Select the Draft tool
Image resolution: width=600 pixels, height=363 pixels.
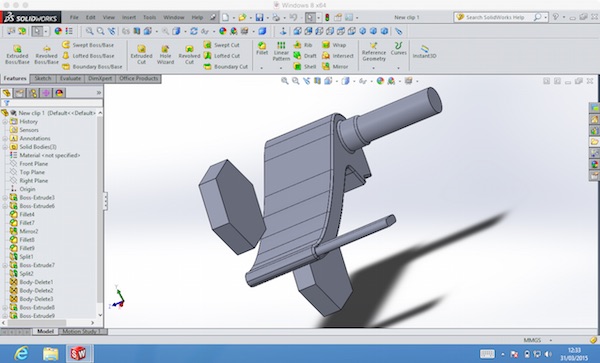coord(305,56)
